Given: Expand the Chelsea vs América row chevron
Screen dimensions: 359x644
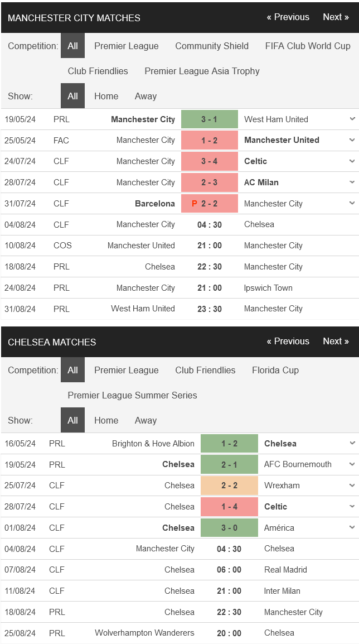Looking at the screenshot, I should pyautogui.click(x=352, y=528).
